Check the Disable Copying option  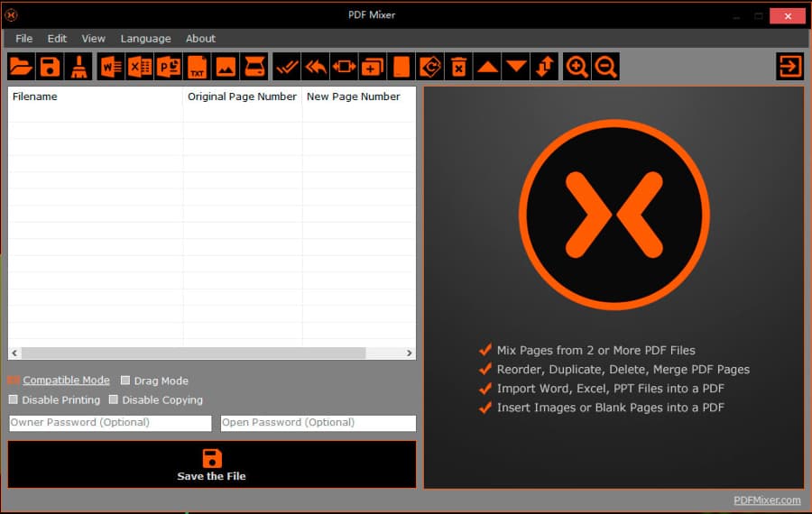tap(114, 399)
